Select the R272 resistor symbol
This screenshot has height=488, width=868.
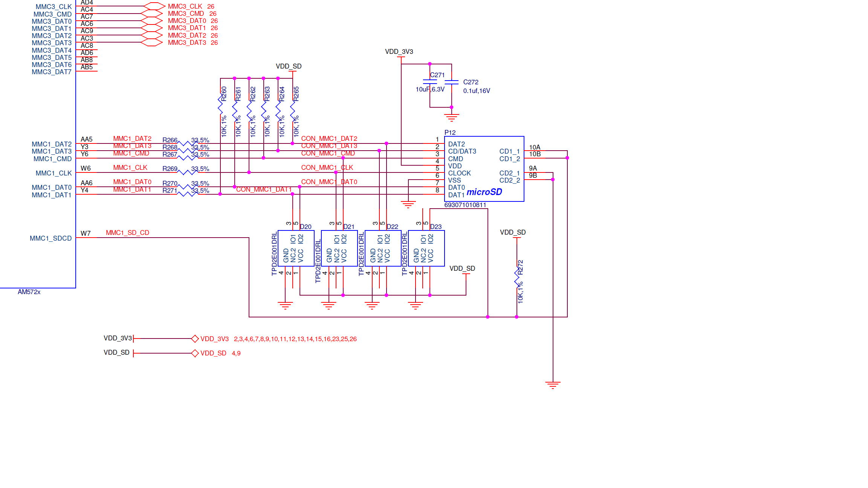click(517, 278)
